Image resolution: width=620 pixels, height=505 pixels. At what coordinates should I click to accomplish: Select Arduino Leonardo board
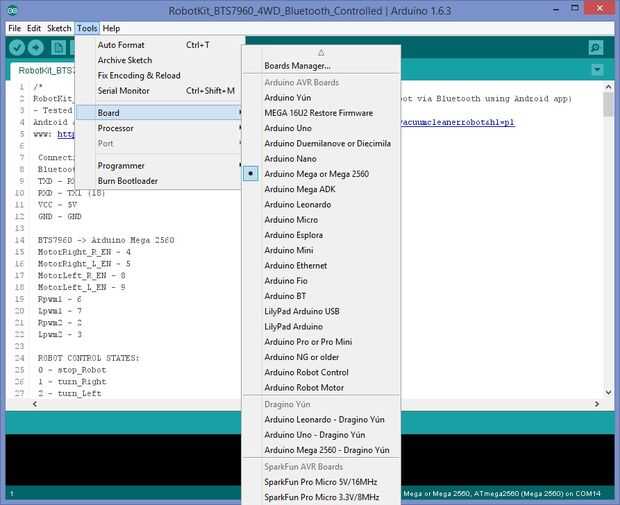pyautogui.click(x=321, y=204)
